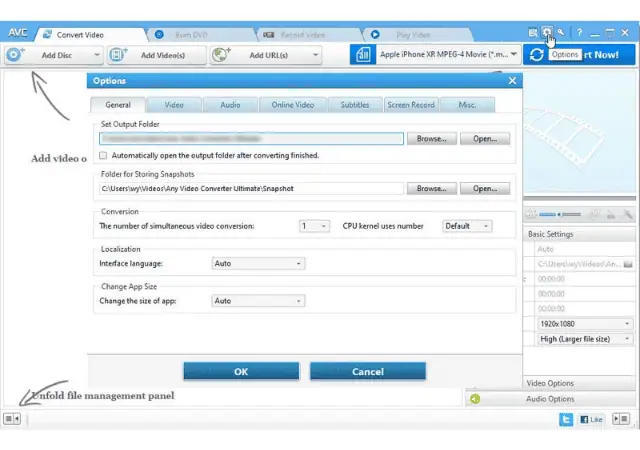
Task: Expand the Add URL(s) dropdown arrow
Action: 315,54
